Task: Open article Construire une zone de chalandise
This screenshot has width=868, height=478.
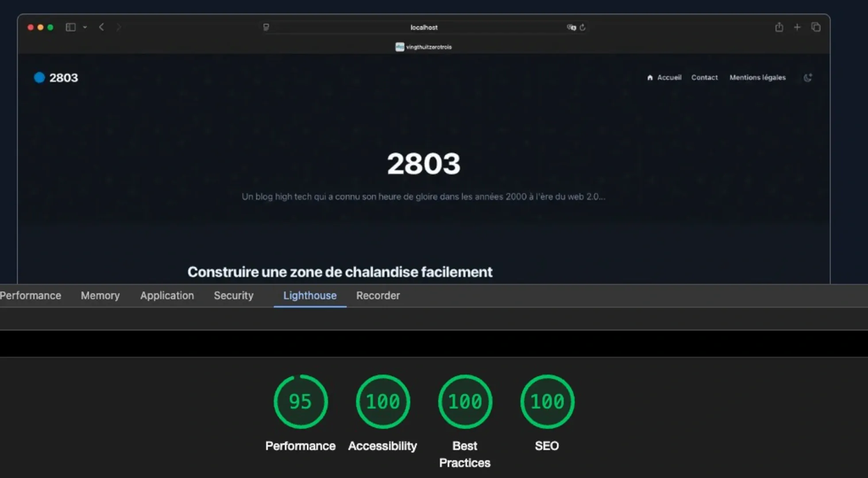Action: pos(339,272)
